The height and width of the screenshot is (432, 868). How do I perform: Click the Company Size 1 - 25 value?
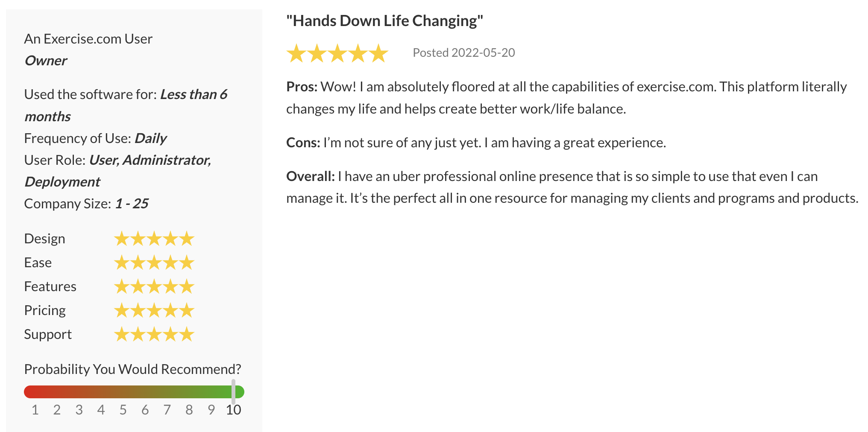[x=132, y=204]
